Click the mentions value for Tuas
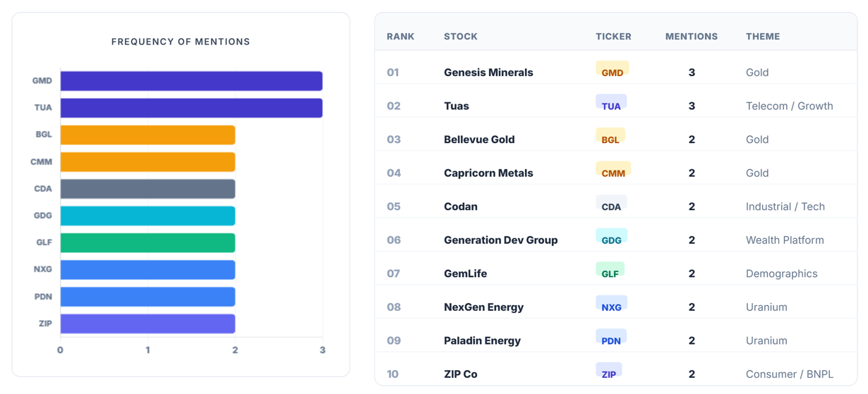868x394 pixels. tap(692, 106)
